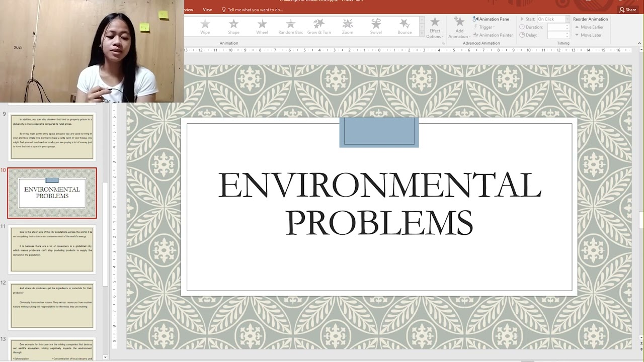Select slide 13 thumbnail
Viewport: 644px width, 362px height.
[x=52, y=349]
